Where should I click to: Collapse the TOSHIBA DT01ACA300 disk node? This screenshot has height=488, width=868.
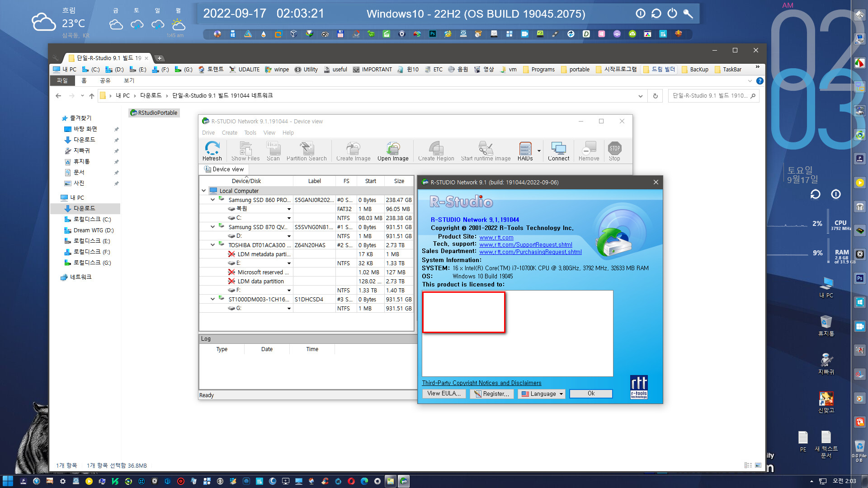[x=212, y=245]
